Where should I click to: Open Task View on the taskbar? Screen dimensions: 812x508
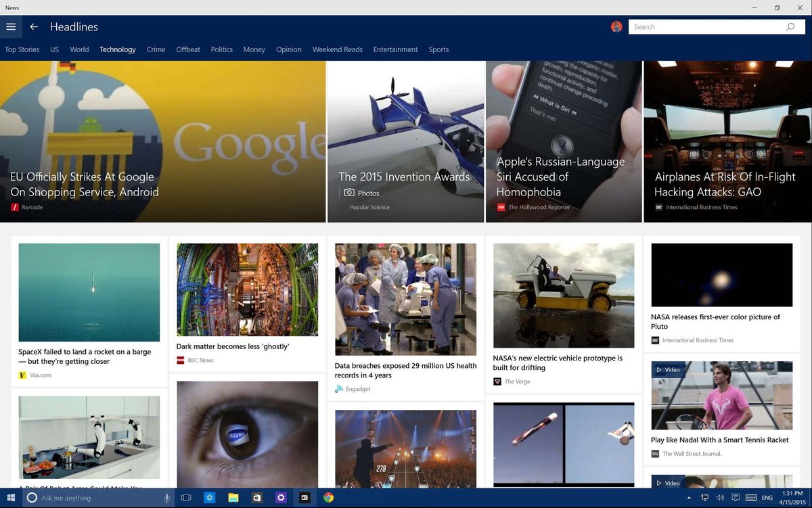pyautogui.click(x=186, y=497)
